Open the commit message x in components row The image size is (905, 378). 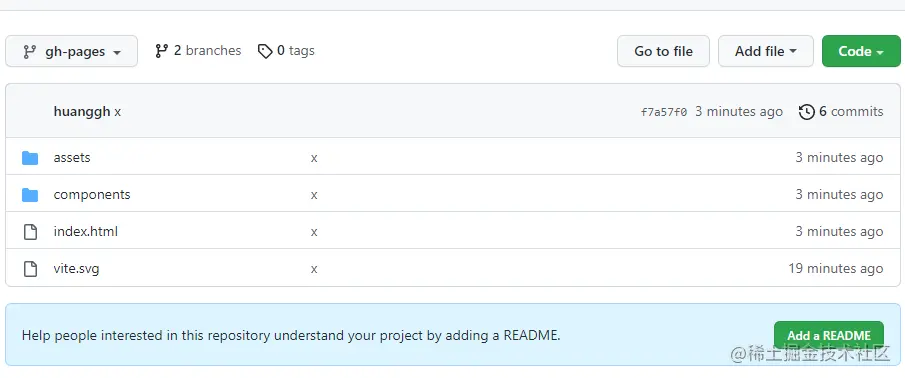314,195
